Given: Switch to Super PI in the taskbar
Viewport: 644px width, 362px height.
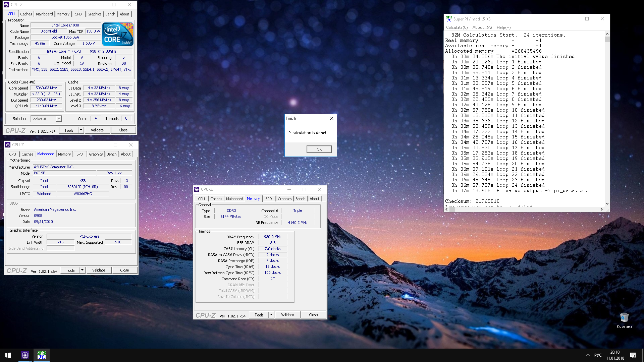Looking at the screenshot, I should 42,355.
